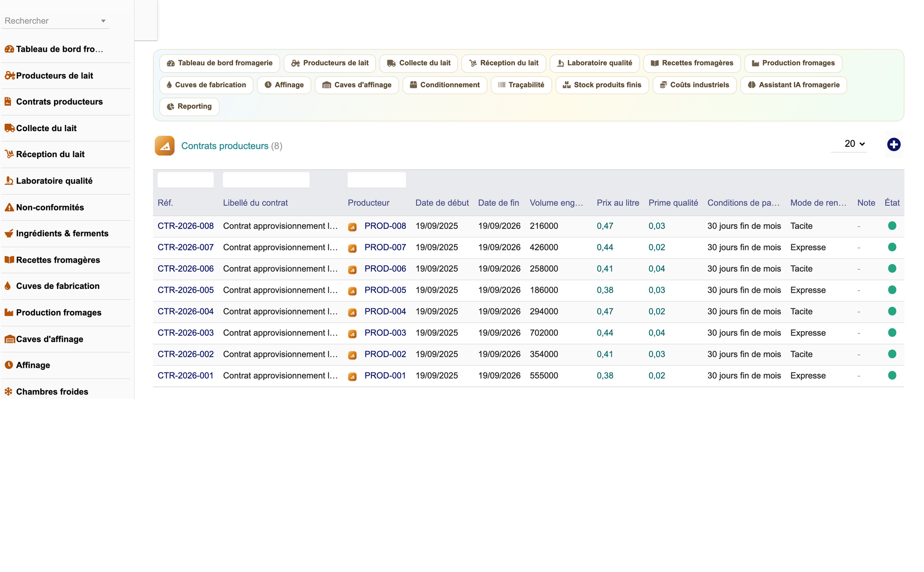Screen dimensions: 924x572
Task: Click volume value 702000
Action: tap(544, 333)
